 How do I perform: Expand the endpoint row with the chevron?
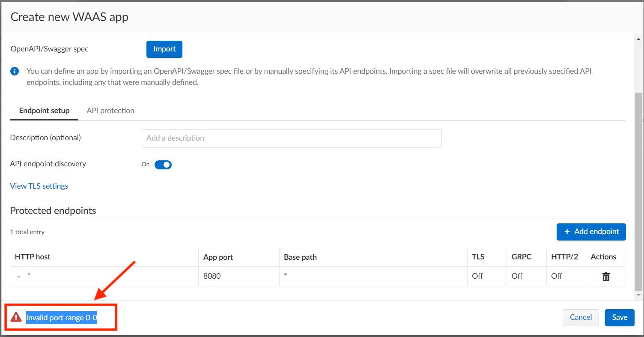pyautogui.click(x=19, y=277)
